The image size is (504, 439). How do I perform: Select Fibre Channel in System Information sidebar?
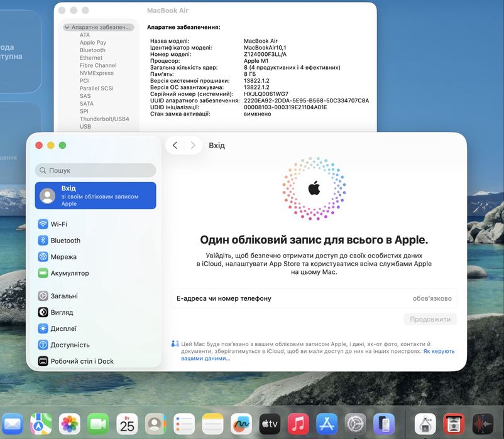(98, 65)
